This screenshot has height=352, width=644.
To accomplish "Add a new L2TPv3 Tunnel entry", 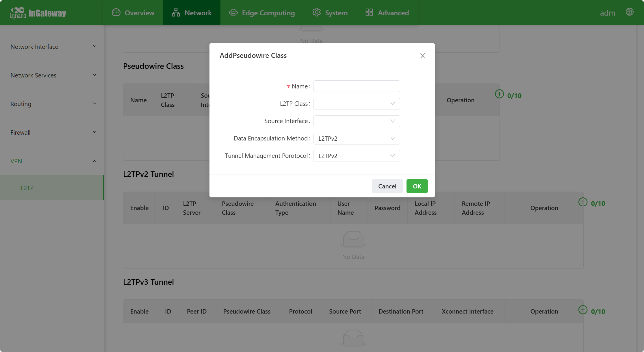I will (583, 310).
